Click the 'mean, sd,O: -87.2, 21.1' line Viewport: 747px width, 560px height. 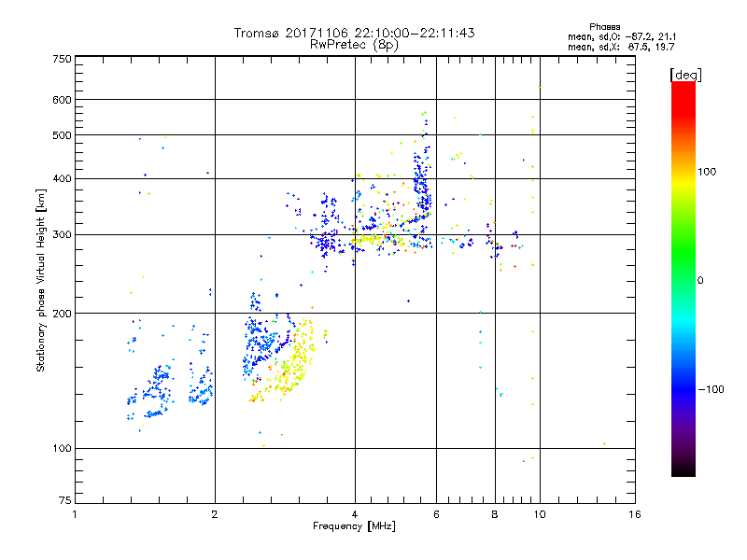[x=621, y=36]
